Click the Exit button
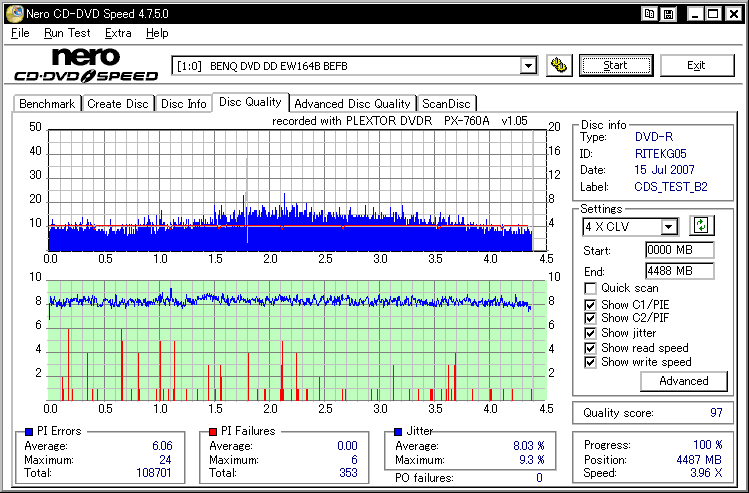Viewport: 749px width, 493px height. pyautogui.click(x=696, y=65)
